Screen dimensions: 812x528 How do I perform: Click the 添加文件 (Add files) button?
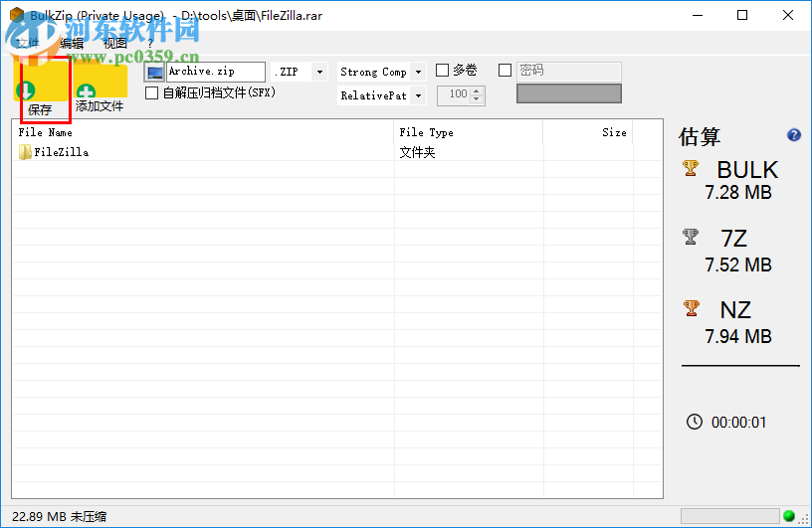pos(100,88)
